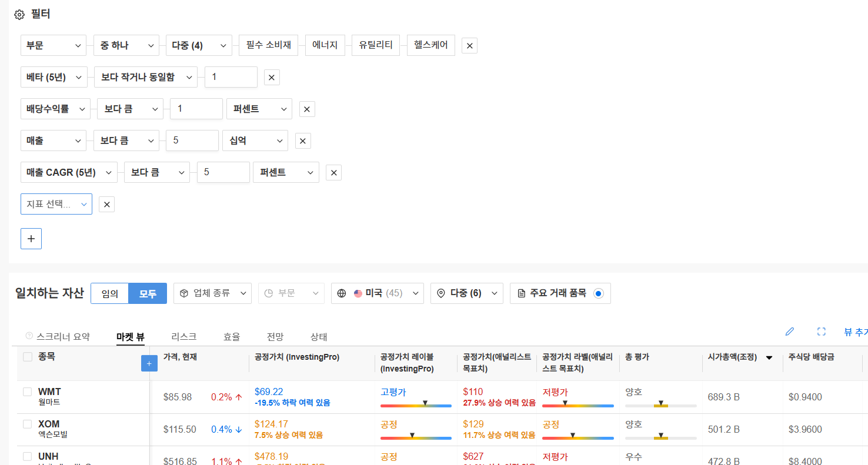The image size is (868, 465).
Task: Check the UNH row checkbox
Action: 27,456
